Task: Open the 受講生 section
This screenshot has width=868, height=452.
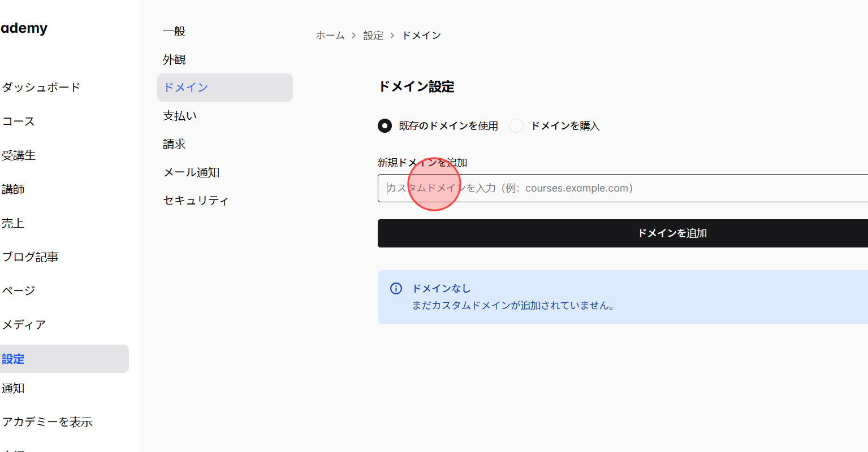Action: coord(20,155)
